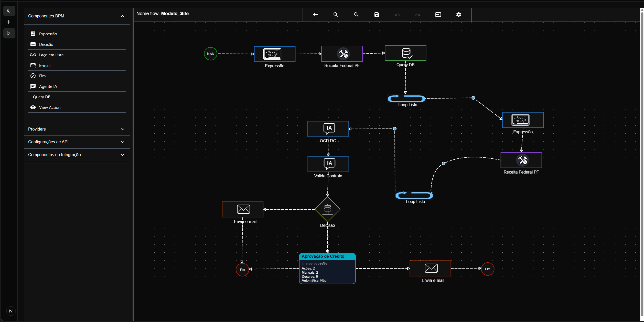Click the Fim checkmark component
The image size is (644, 322).
coord(33,76)
